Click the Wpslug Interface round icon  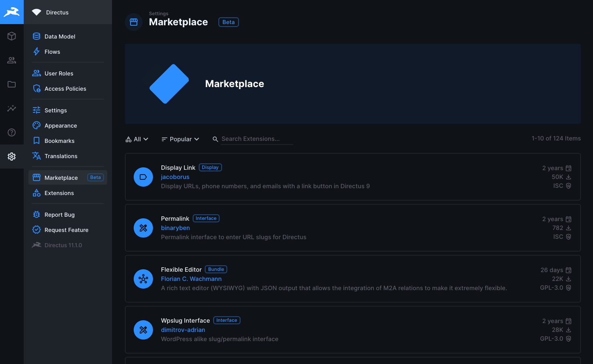coord(143,330)
